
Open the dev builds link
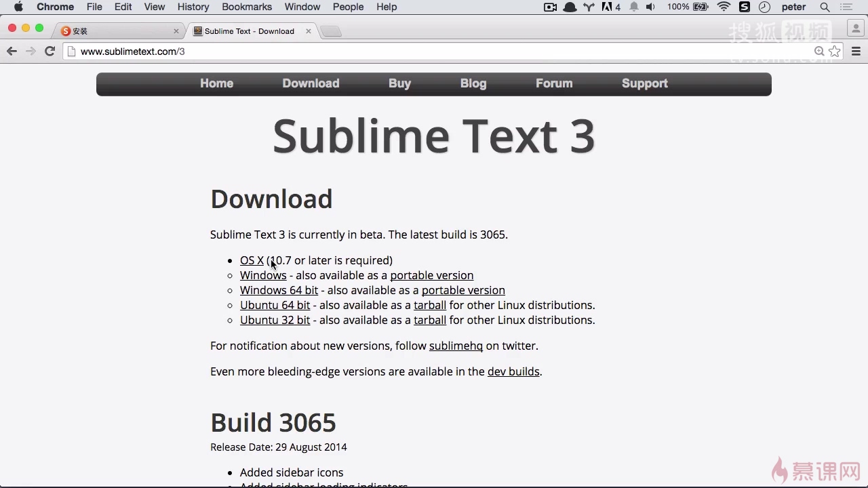pos(513,371)
